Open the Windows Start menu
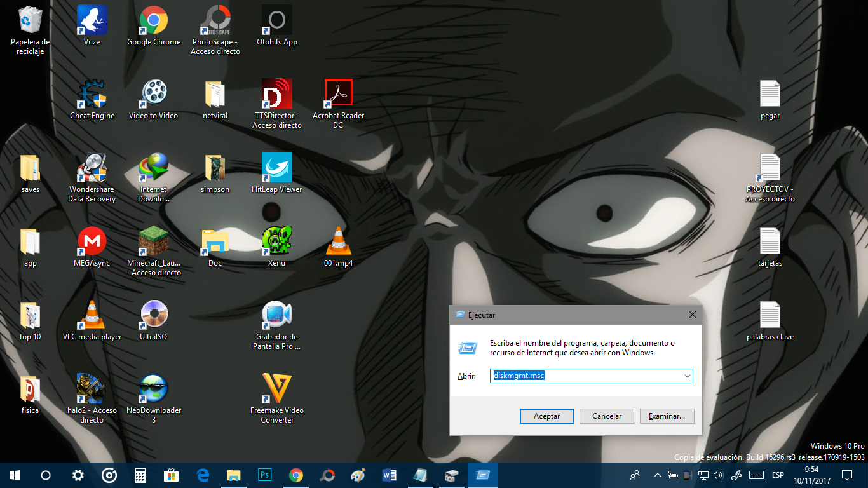This screenshot has width=868, height=488. (x=15, y=475)
